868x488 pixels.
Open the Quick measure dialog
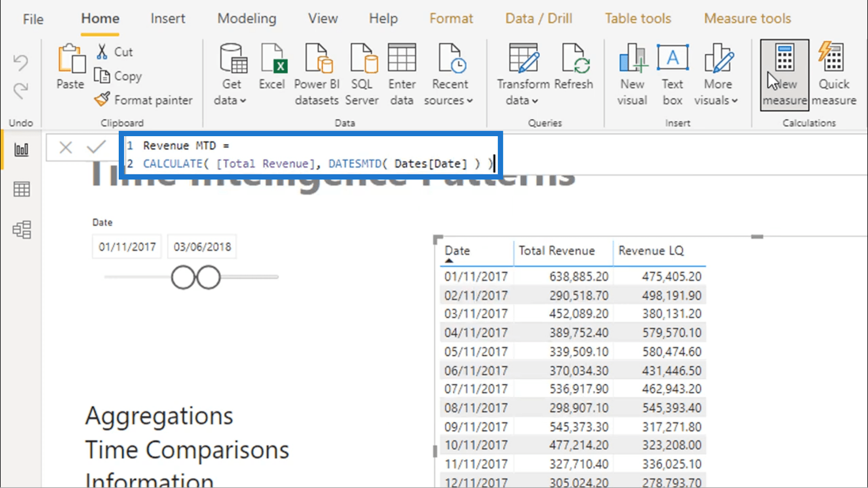coord(834,75)
